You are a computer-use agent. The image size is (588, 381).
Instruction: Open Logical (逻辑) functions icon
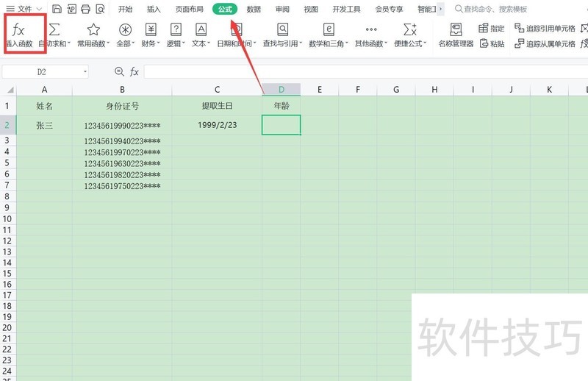[x=176, y=29]
